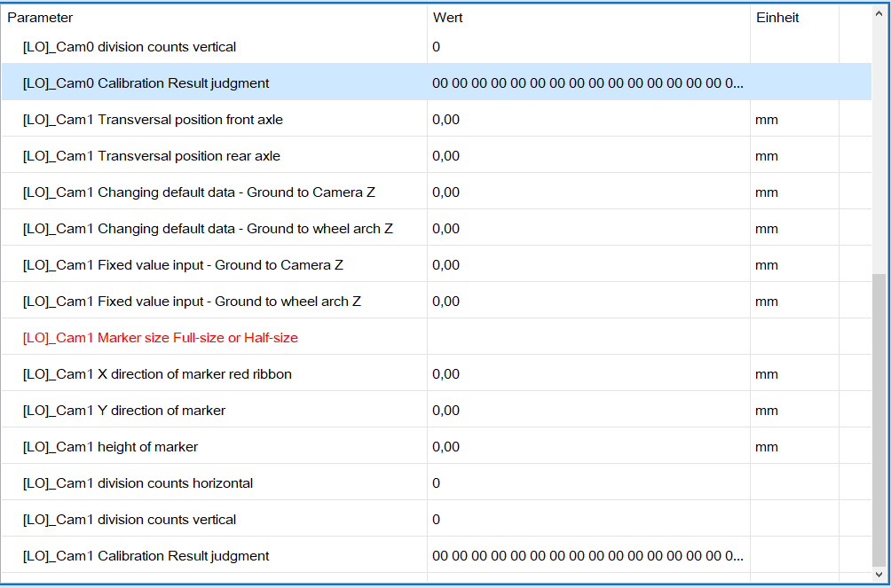Select red Cam1 Marker size Full-size or Half-size
This screenshot has height=588, width=891.
tap(161, 338)
